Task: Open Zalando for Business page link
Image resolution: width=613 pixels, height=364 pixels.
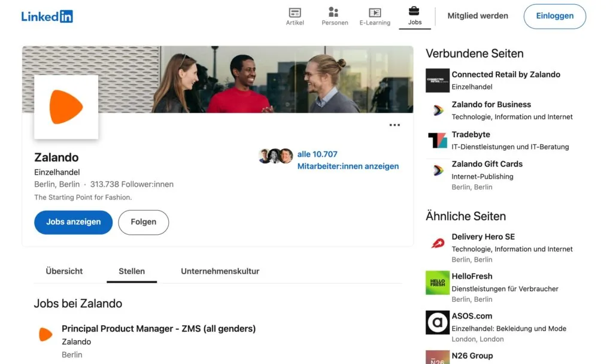Action: (491, 104)
